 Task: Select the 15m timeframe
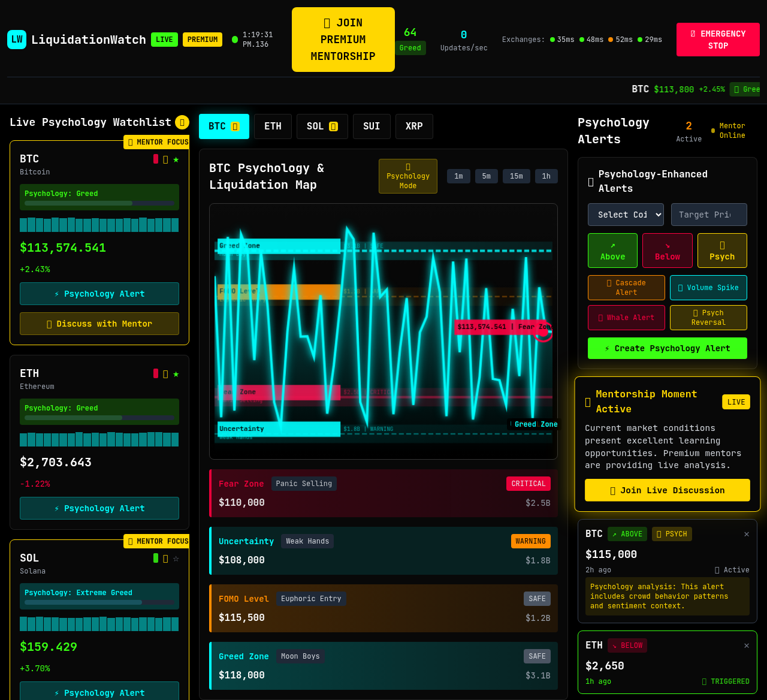click(516, 176)
